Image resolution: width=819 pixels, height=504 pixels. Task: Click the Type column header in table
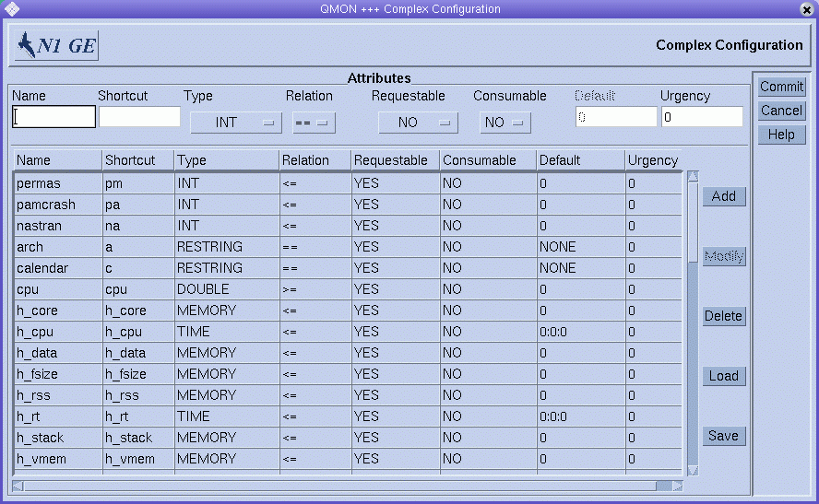point(227,160)
